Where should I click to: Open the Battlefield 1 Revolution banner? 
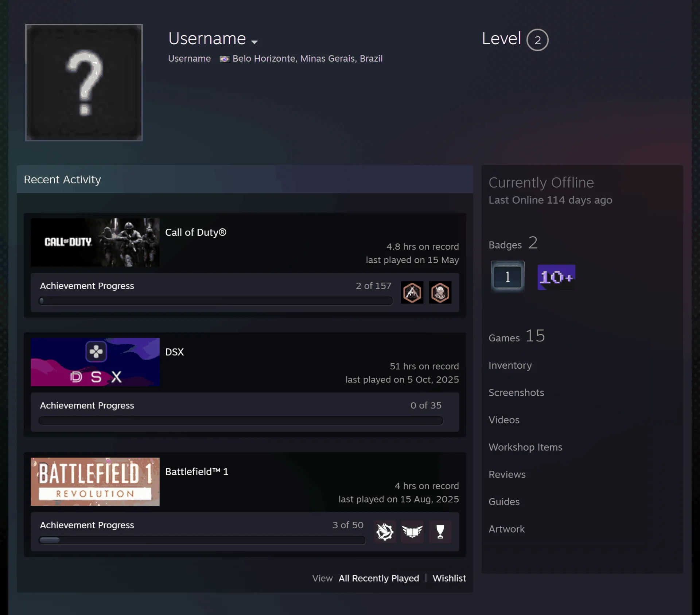click(x=95, y=481)
